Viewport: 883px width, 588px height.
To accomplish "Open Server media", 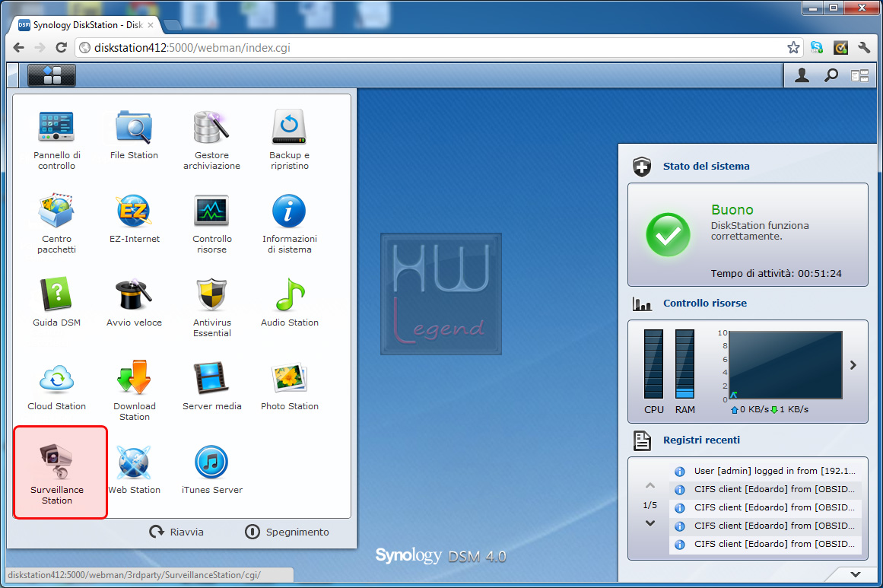I will 211,386.
